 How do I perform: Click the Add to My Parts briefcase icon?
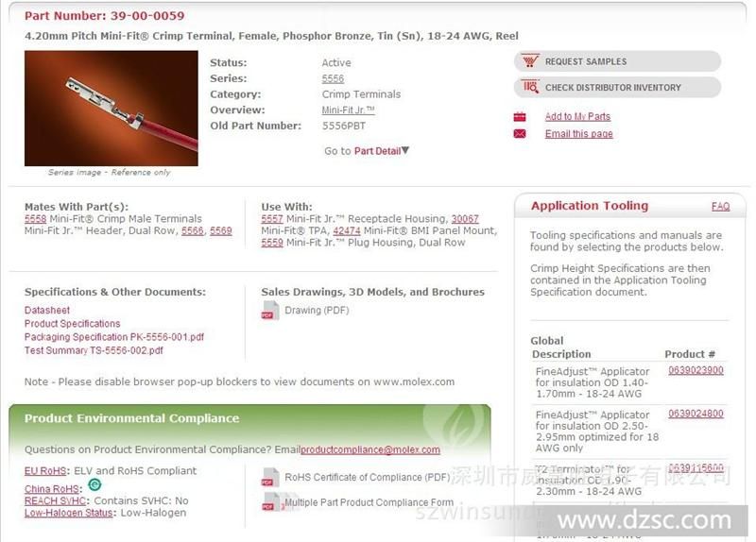(x=520, y=116)
